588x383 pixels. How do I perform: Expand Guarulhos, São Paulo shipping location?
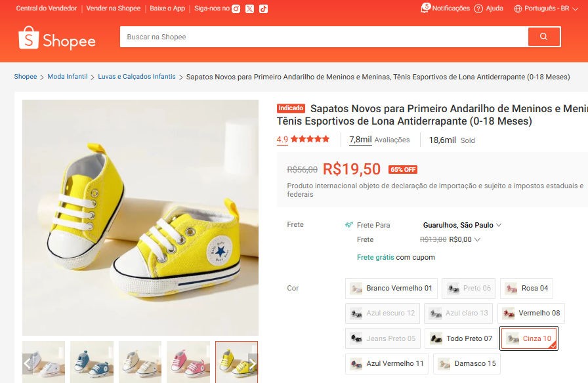coord(462,225)
